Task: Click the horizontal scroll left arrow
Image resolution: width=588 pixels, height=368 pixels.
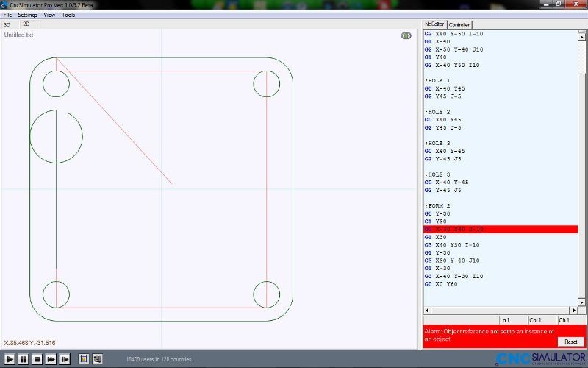Action: pyautogui.click(x=427, y=310)
